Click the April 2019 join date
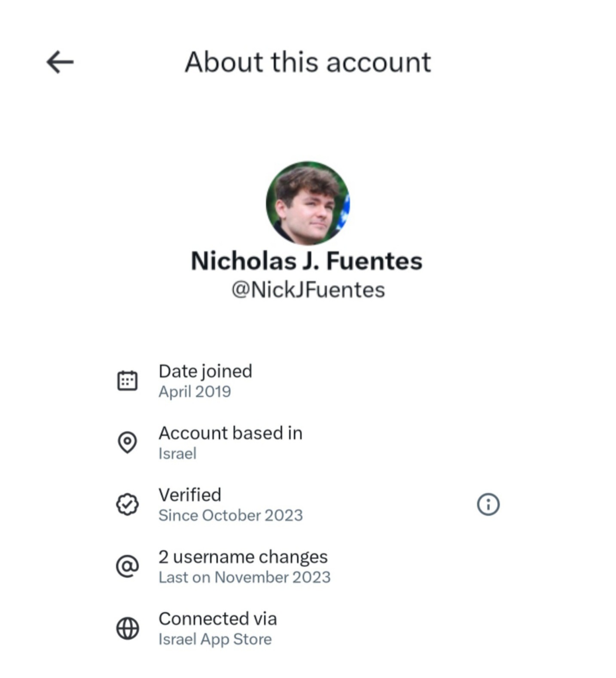The height and width of the screenshot is (678, 616). [195, 392]
